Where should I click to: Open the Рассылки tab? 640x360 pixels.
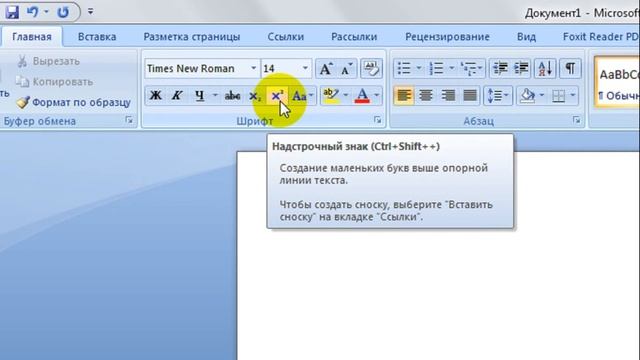pos(354,37)
